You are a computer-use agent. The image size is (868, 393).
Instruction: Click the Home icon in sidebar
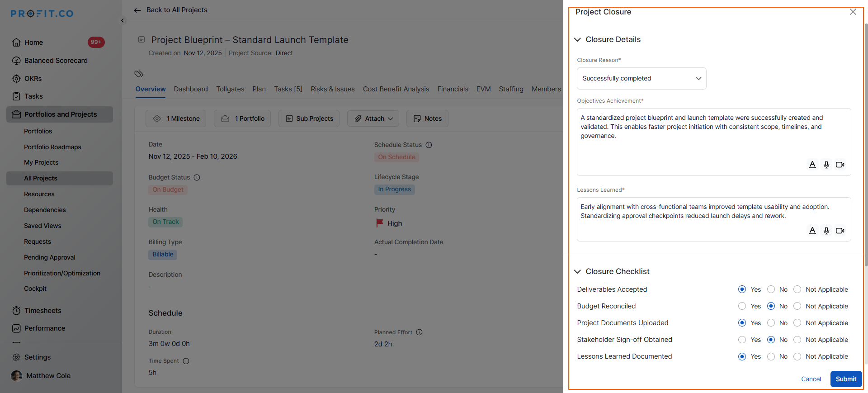16,43
